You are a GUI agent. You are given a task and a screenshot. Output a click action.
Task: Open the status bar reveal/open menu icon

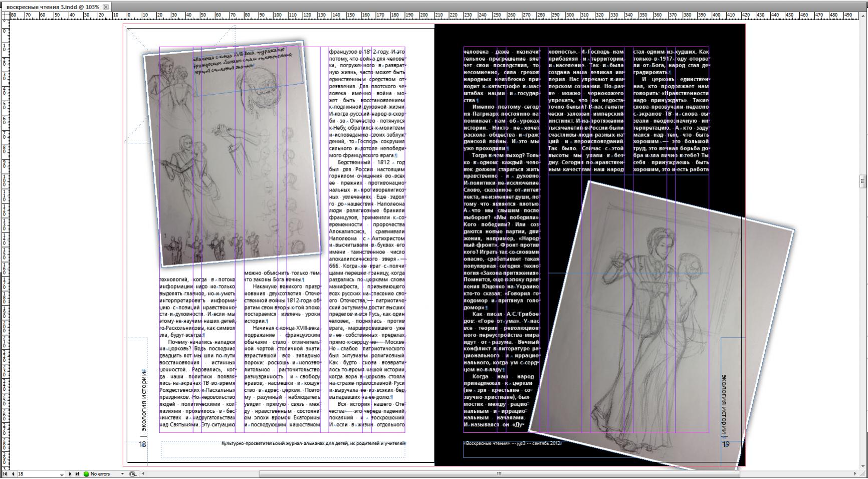click(132, 473)
